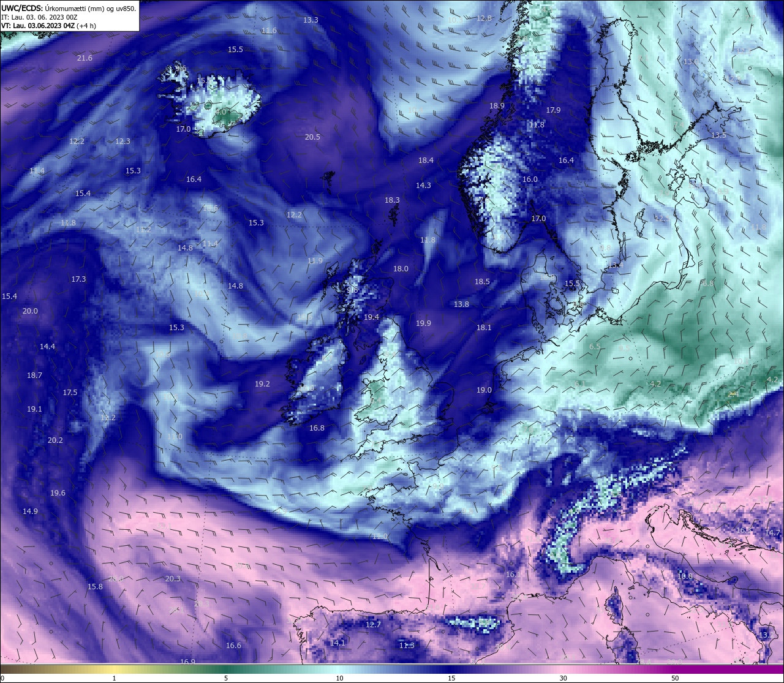Click the 20.0 value on the map

tap(30, 311)
